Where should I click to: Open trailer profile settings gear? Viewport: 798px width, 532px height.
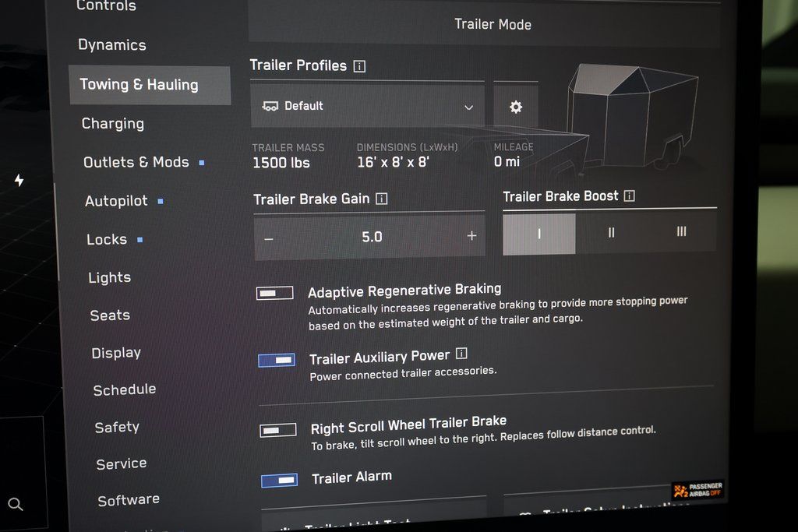tap(515, 107)
